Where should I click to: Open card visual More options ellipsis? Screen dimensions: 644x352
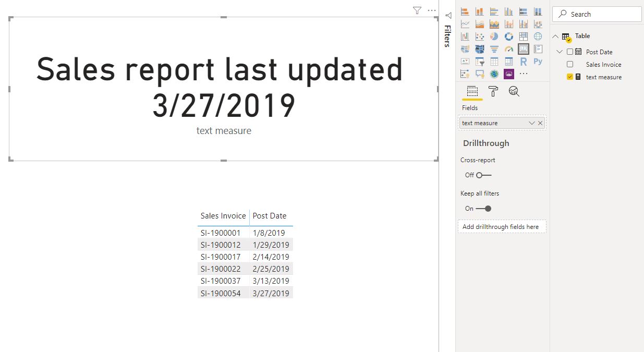[x=431, y=10]
